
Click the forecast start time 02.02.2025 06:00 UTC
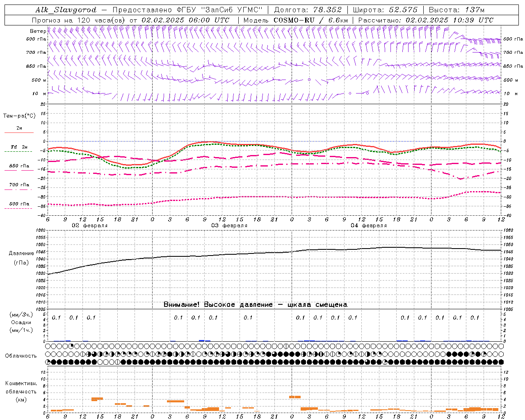point(185,20)
